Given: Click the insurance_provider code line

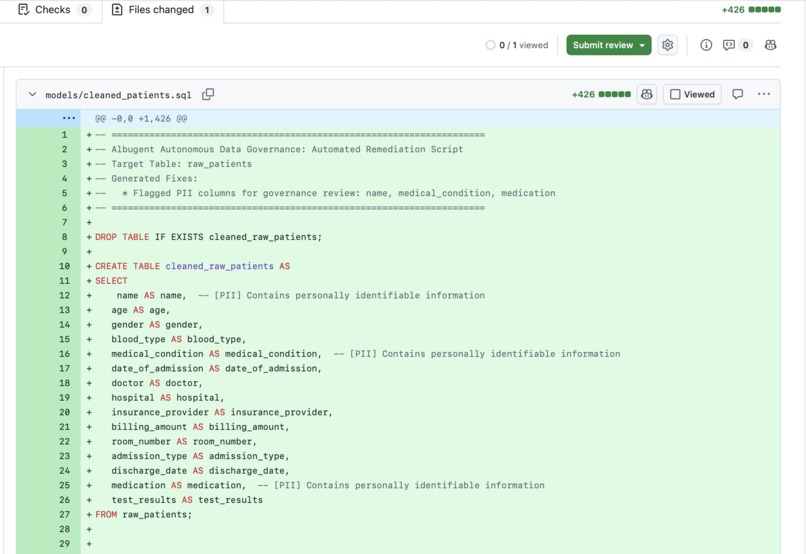Looking at the screenshot, I should pyautogui.click(x=222, y=412).
